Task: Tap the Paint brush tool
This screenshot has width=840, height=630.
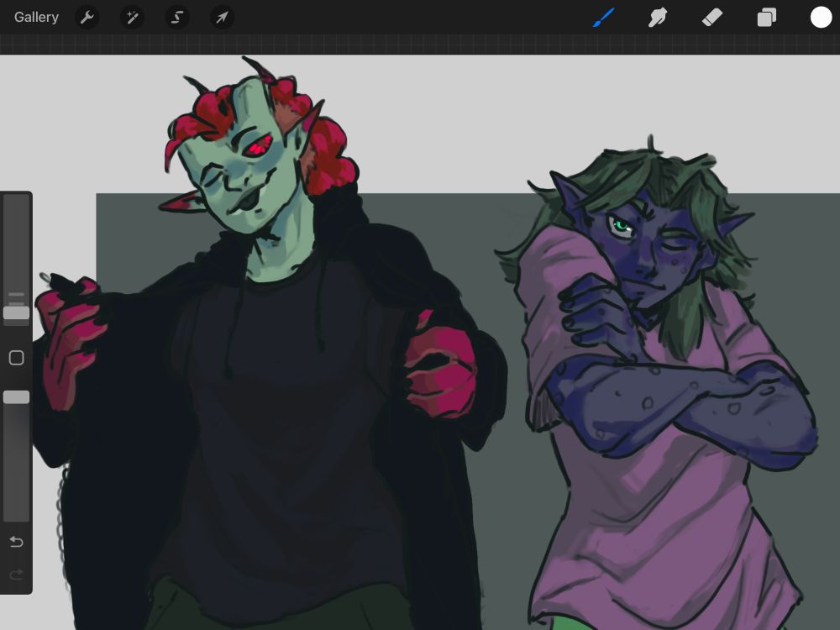Action: [603, 17]
